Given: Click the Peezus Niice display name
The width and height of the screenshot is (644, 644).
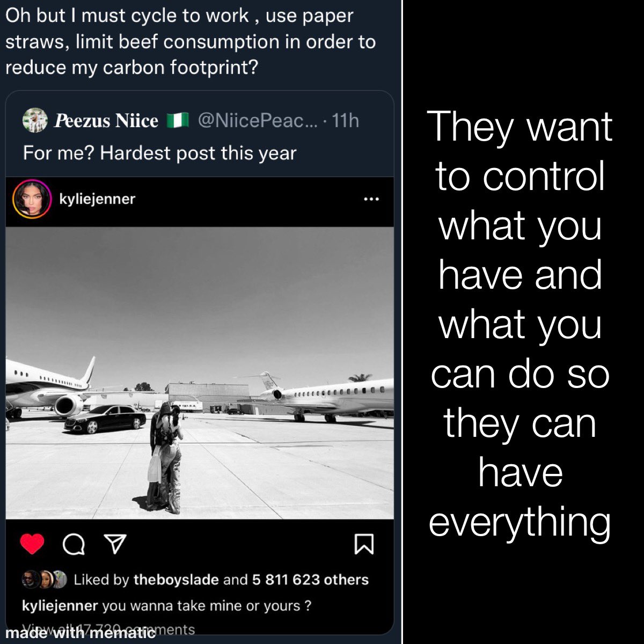Looking at the screenshot, I should 106,121.
